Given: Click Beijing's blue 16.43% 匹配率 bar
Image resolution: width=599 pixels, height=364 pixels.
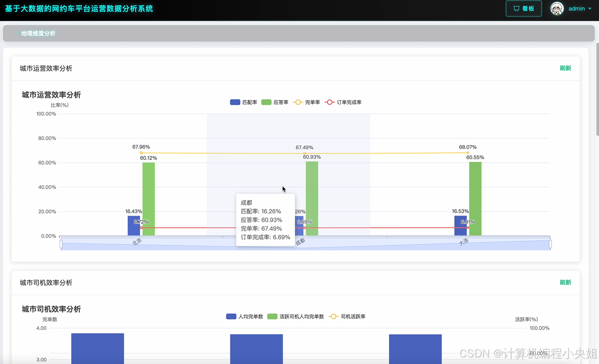Looking at the screenshot, I should pyautogui.click(x=134, y=226).
